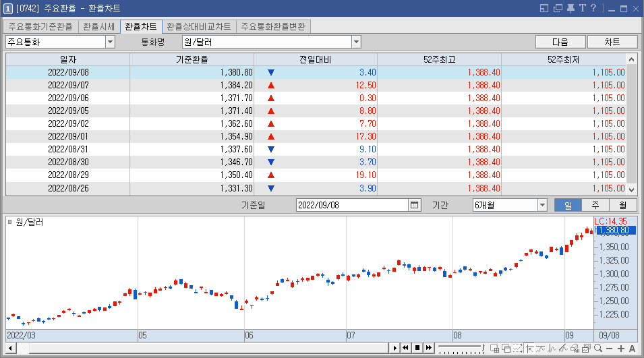Click the stop button below the chart
The height and width of the screenshot is (358, 644).
417,348
